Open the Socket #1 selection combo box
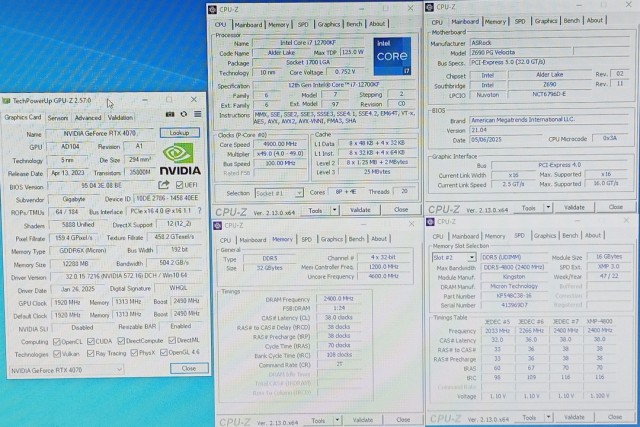Image resolution: width=640 pixels, height=427 pixels. [x=279, y=193]
